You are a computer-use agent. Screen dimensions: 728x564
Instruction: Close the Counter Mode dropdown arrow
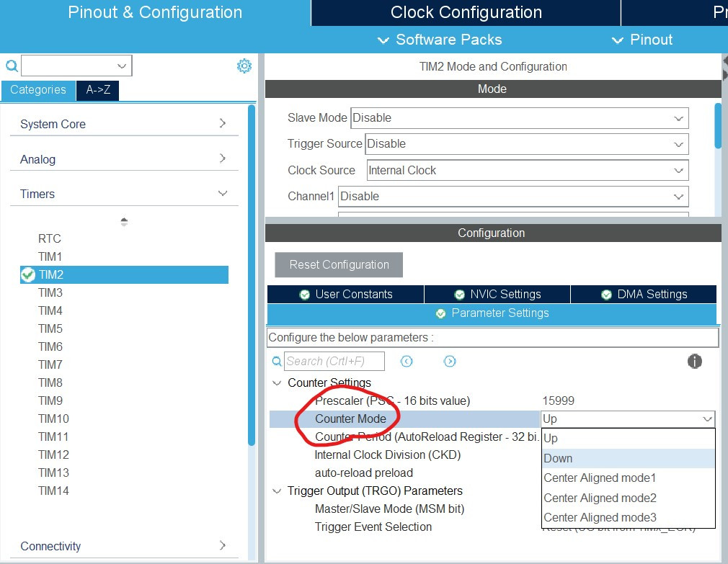click(707, 418)
